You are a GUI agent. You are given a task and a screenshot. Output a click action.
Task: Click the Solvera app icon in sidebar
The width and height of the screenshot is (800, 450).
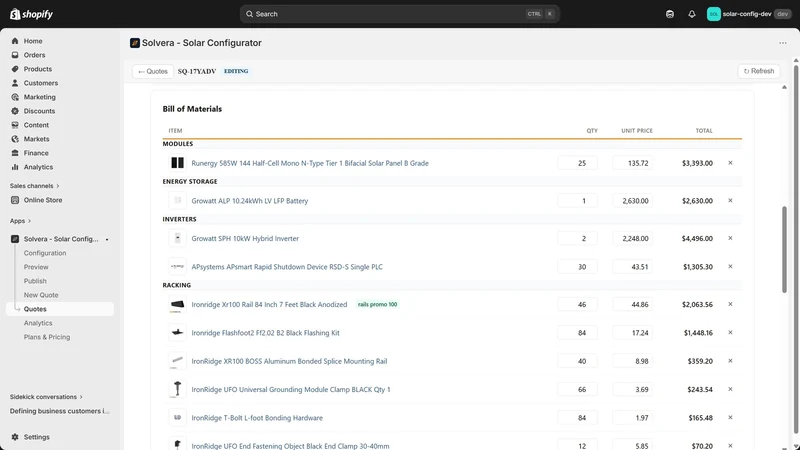[x=15, y=239]
